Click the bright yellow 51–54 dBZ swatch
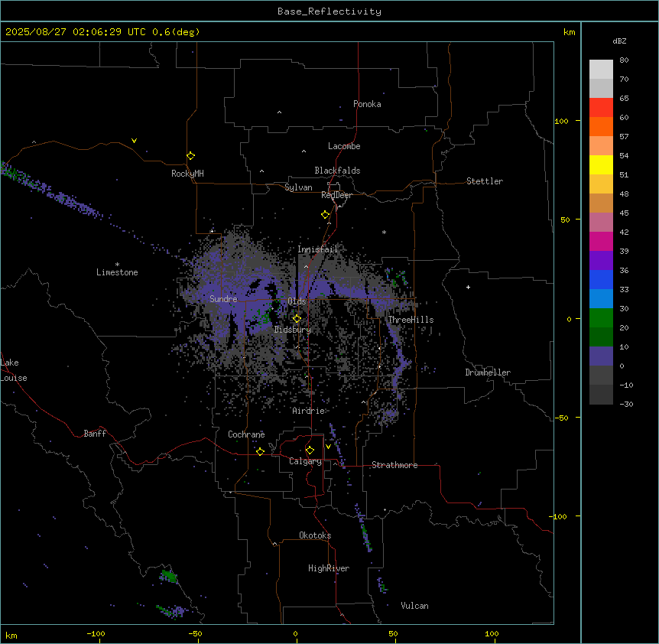659x644 pixels. pyautogui.click(x=601, y=164)
